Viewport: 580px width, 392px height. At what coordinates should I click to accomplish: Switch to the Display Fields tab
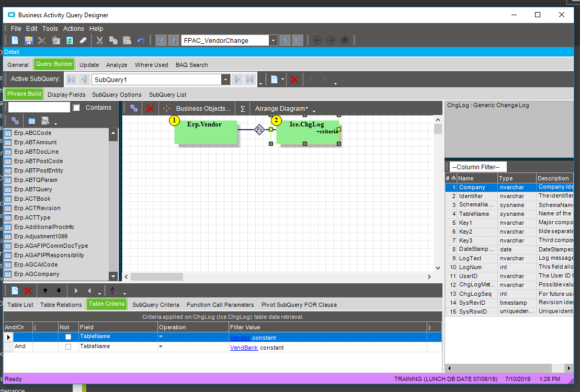tap(66, 95)
